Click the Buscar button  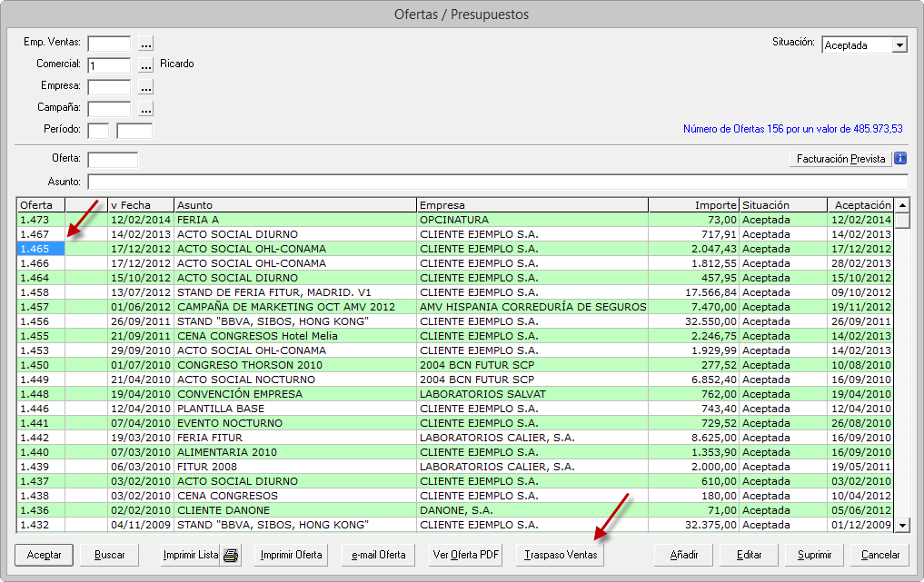110,555
